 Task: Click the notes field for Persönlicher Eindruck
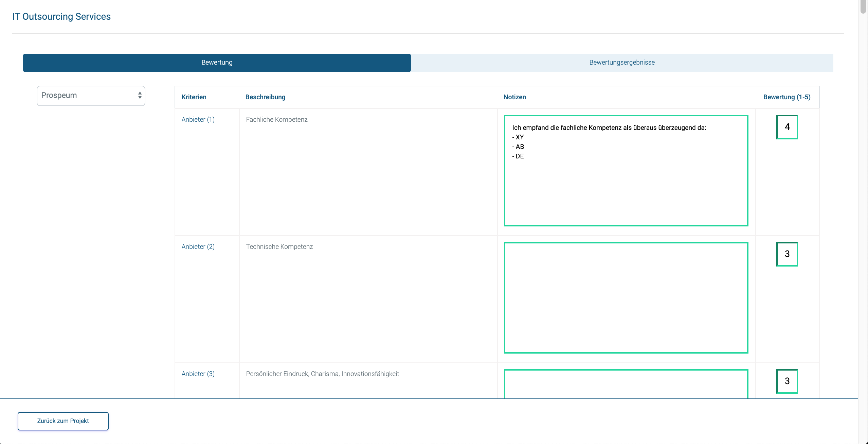pyautogui.click(x=626, y=384)
